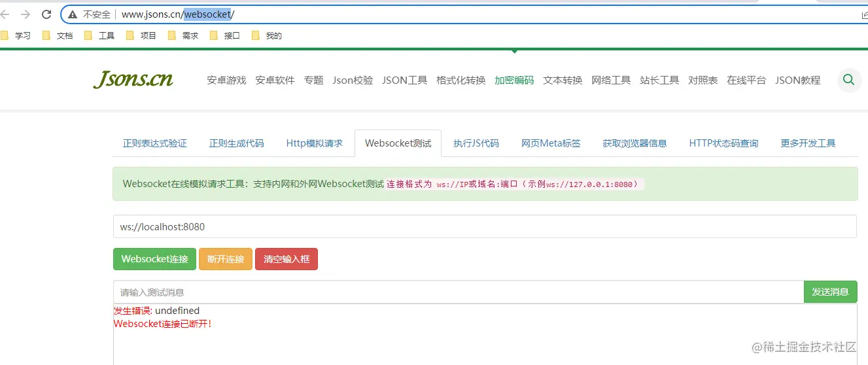
Task: Open 安卓软件 in the site navigation
Action: click(275, 80)
